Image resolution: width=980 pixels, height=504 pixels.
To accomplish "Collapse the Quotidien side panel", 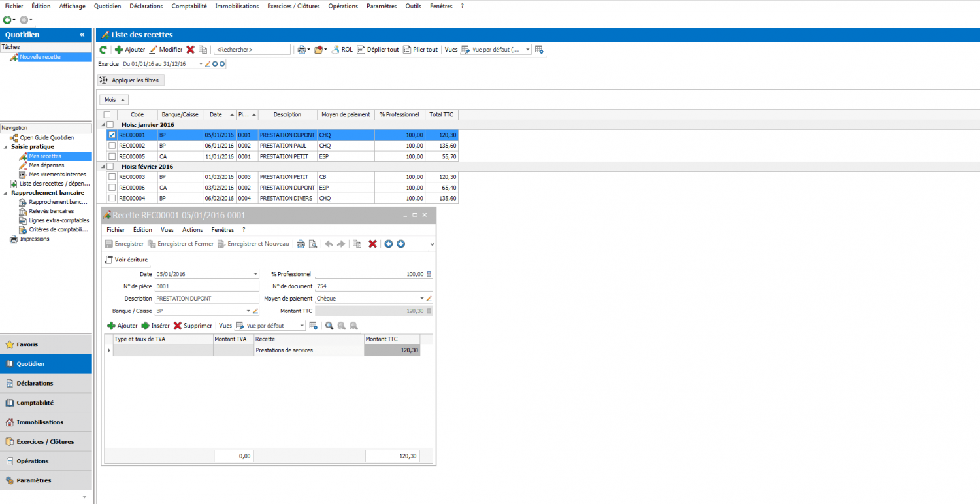I will pos(82,35).
